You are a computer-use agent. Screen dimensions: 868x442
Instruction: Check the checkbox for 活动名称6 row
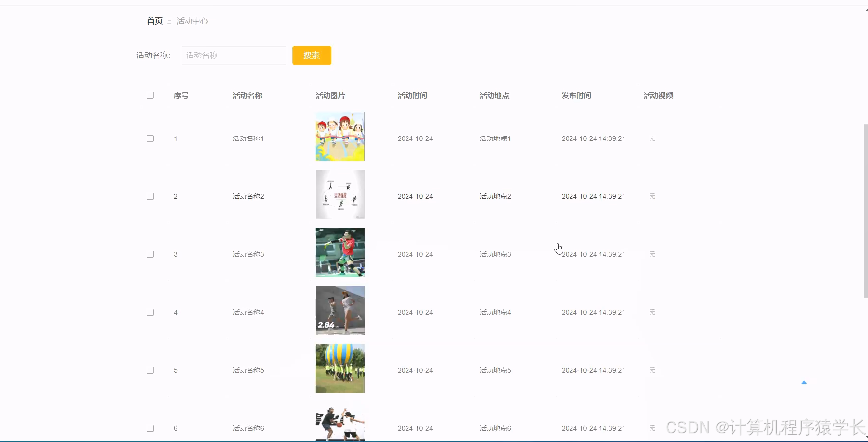150,428
